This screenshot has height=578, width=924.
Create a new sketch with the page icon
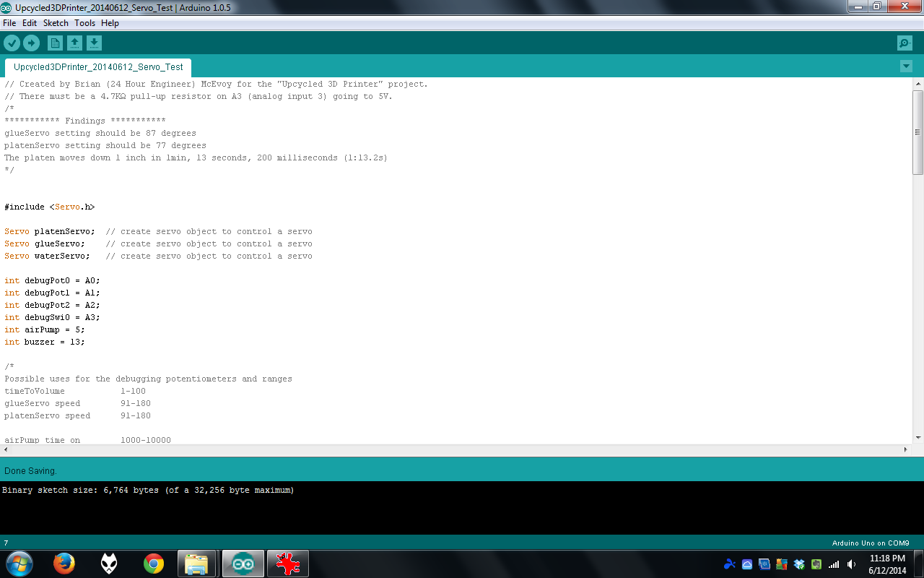pos(55,43)
